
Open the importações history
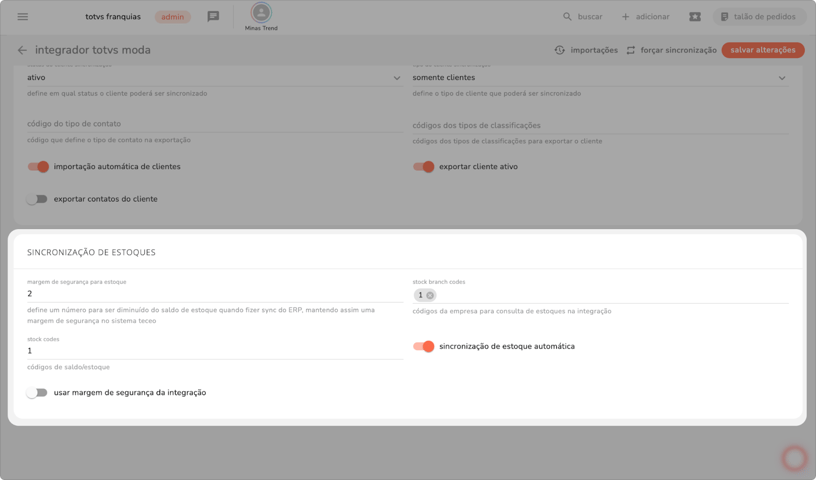(x=586, y=50)
